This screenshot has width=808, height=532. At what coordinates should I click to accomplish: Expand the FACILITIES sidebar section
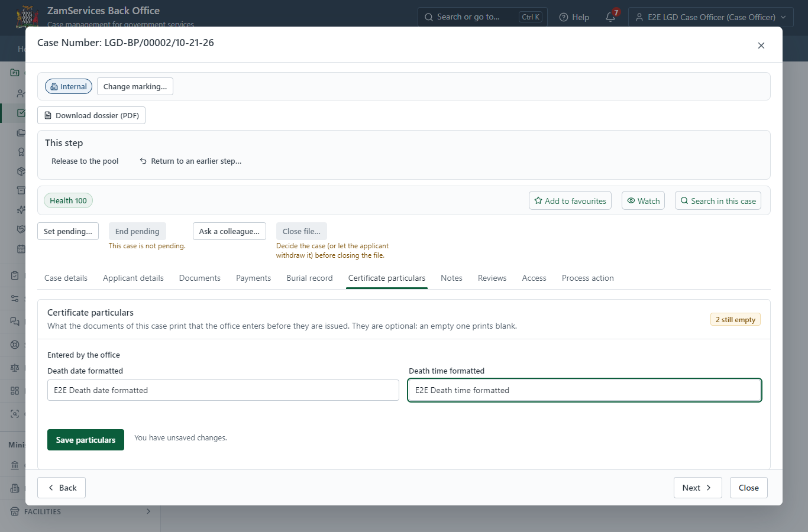tap(80, 512)
